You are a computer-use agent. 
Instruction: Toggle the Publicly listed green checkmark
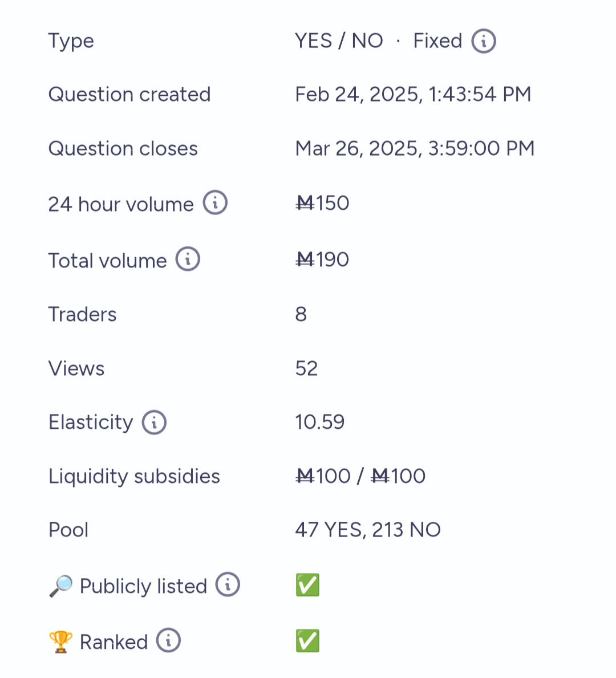point(307,585)
